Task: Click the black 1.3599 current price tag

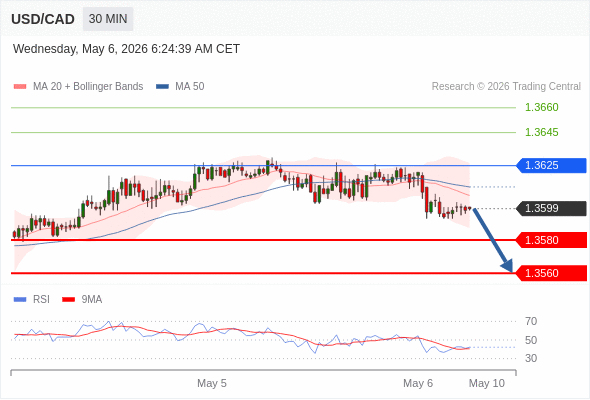Action: [551, 208]
